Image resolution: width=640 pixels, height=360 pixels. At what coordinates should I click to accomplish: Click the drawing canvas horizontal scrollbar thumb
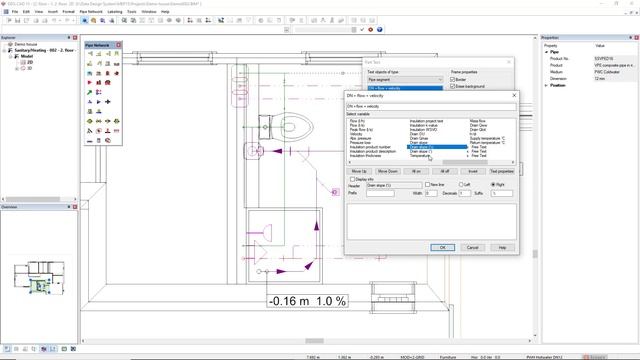pyautogui.click(x=315, y=341)
